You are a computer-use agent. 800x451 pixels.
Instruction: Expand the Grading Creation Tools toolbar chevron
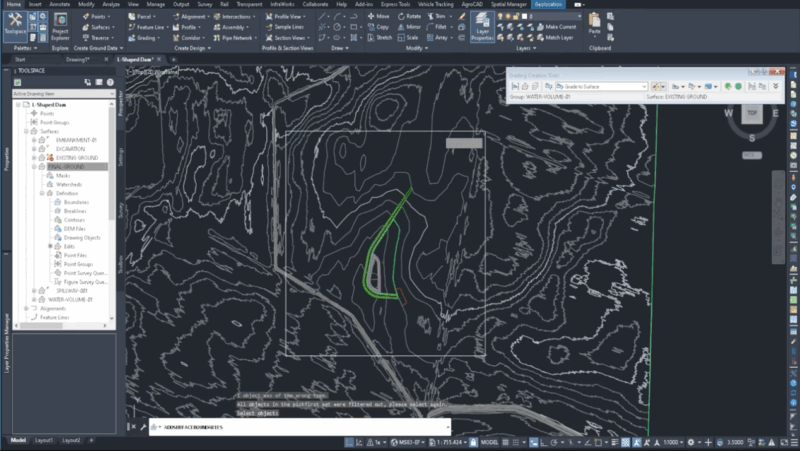(776, 87)
